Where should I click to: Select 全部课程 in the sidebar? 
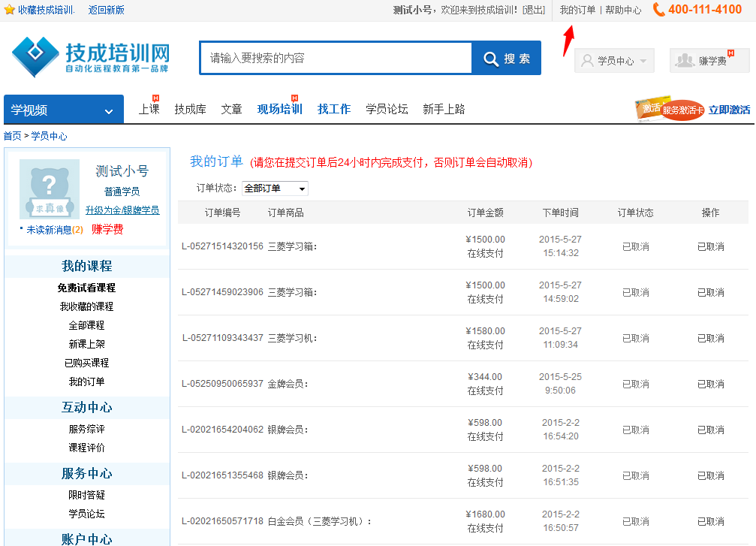pos(87,326)
